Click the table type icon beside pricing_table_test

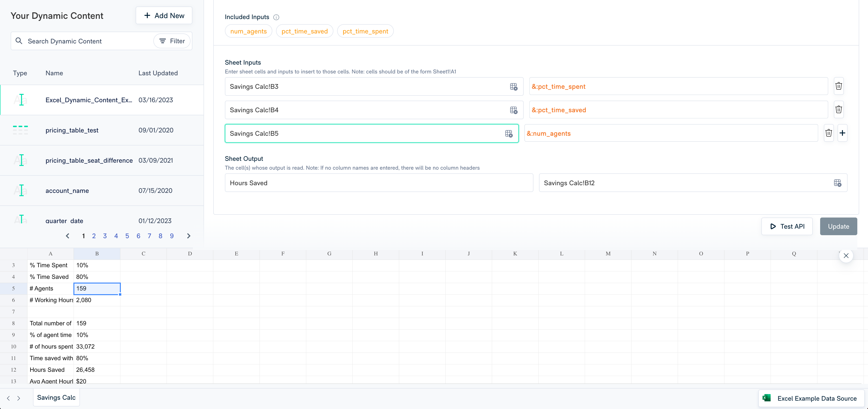(20, 130)
